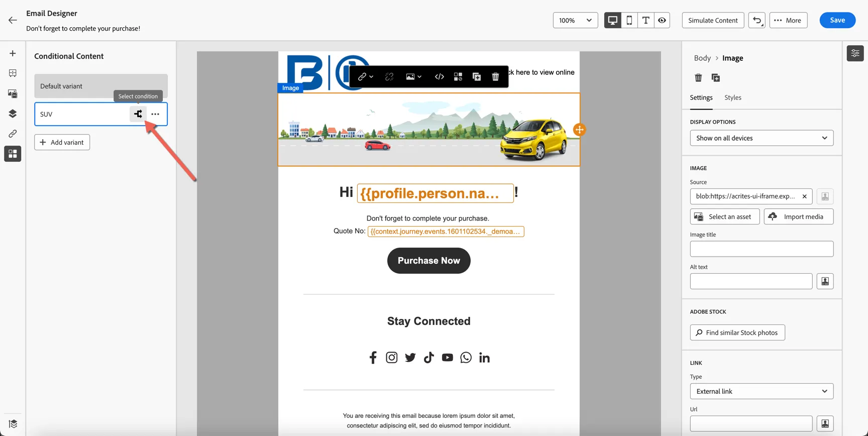
Task: Switch to mobile view
Action: click(629, 20)
